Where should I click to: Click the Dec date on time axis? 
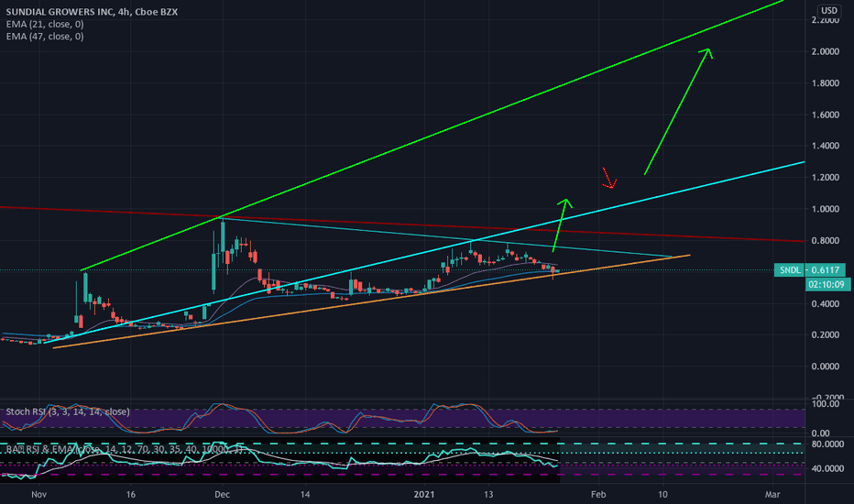[223, 494]
